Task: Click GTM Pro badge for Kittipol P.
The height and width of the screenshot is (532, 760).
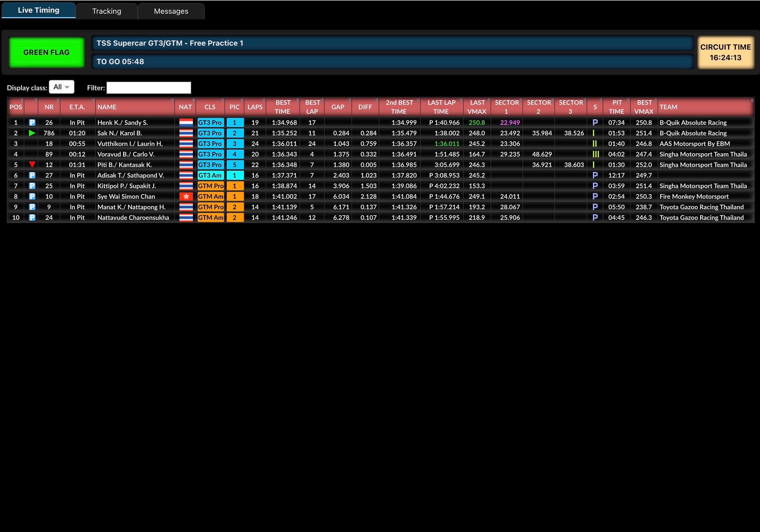Action: coord(211,186)
